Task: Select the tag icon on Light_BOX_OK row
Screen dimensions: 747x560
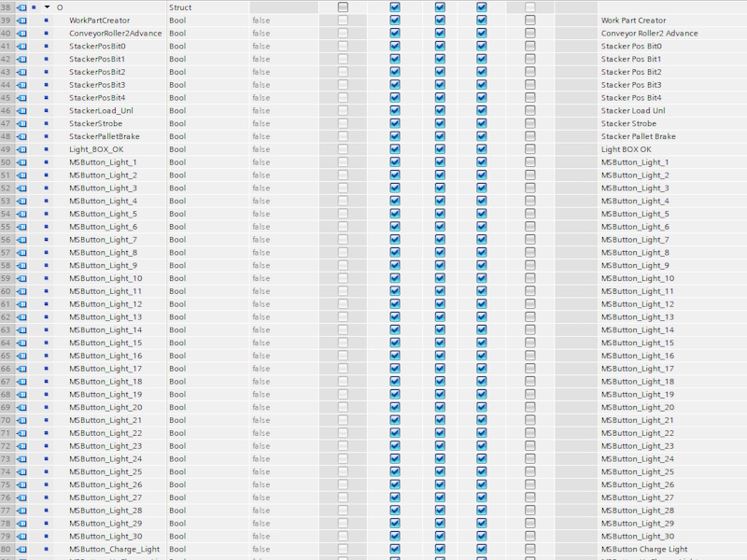Action: click(x=21, y=149)
